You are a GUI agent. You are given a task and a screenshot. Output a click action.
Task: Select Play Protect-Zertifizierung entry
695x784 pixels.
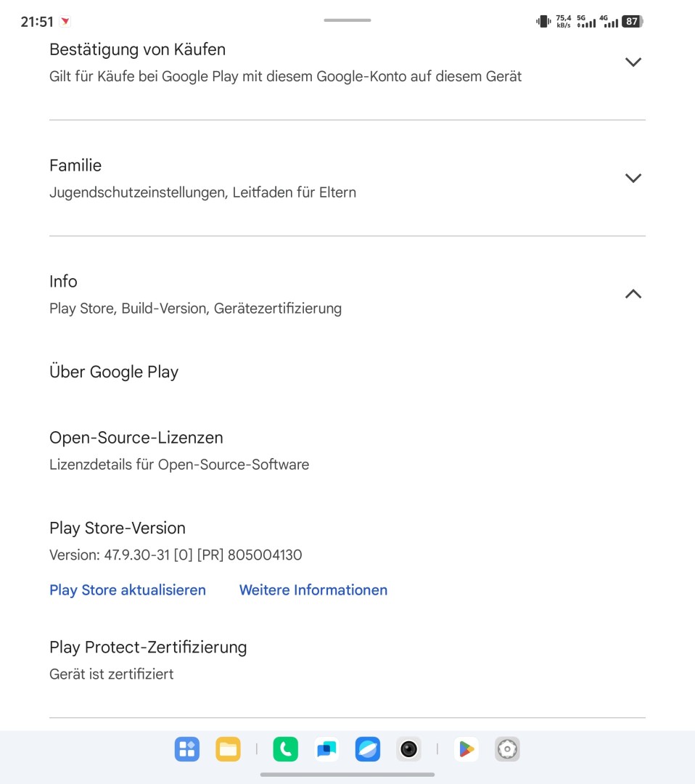click(148, 647)
